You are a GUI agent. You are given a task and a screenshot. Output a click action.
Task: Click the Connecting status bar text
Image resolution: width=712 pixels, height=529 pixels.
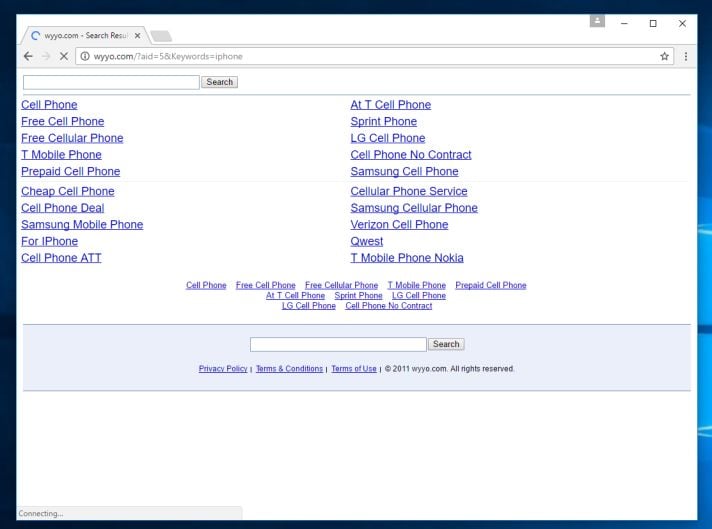click(x=41, y=514)
